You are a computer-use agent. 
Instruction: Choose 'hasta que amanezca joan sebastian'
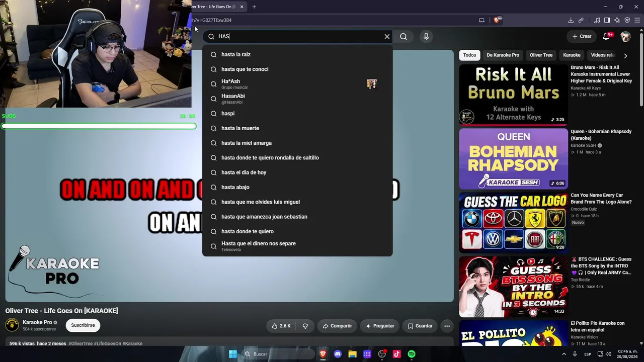(297, 217)
